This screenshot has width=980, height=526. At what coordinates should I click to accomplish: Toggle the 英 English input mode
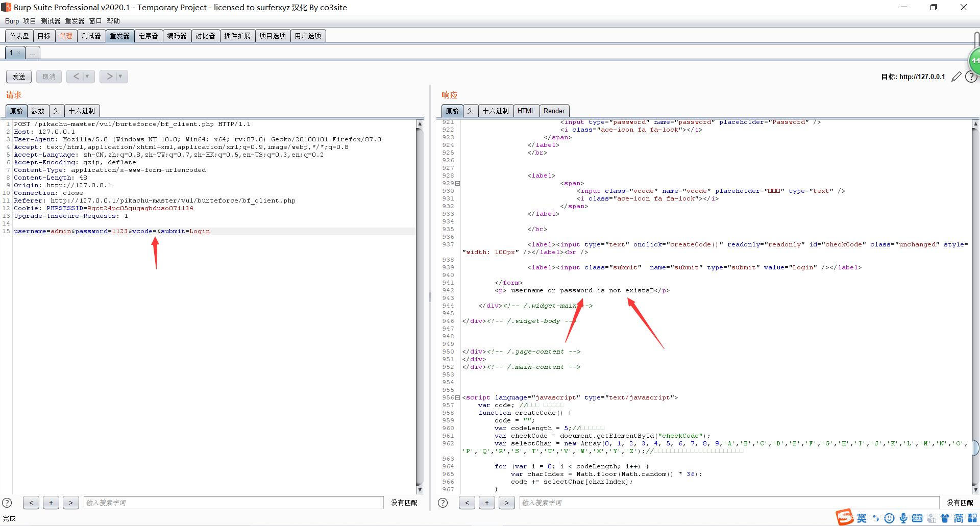[x=862, y=518]
